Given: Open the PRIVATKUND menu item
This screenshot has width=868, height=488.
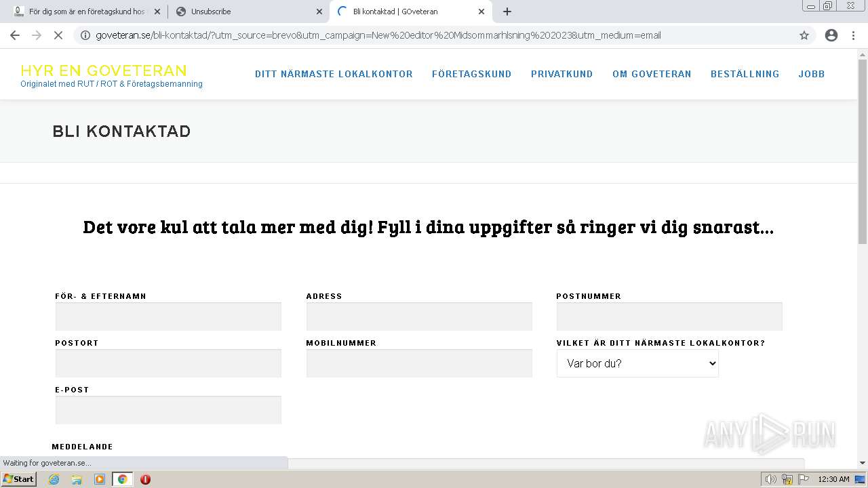Looking at the screenshot, I should (x=562, y=74).
